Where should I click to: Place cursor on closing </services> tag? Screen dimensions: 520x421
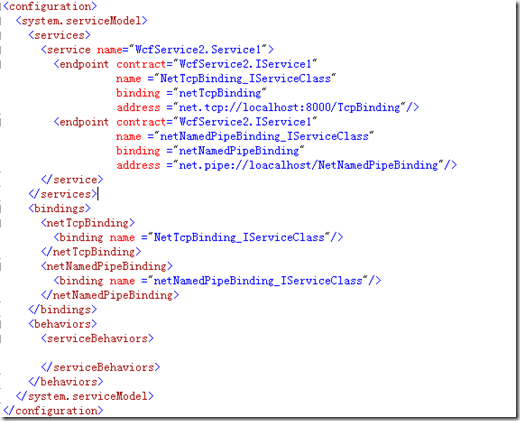point(63,194)
